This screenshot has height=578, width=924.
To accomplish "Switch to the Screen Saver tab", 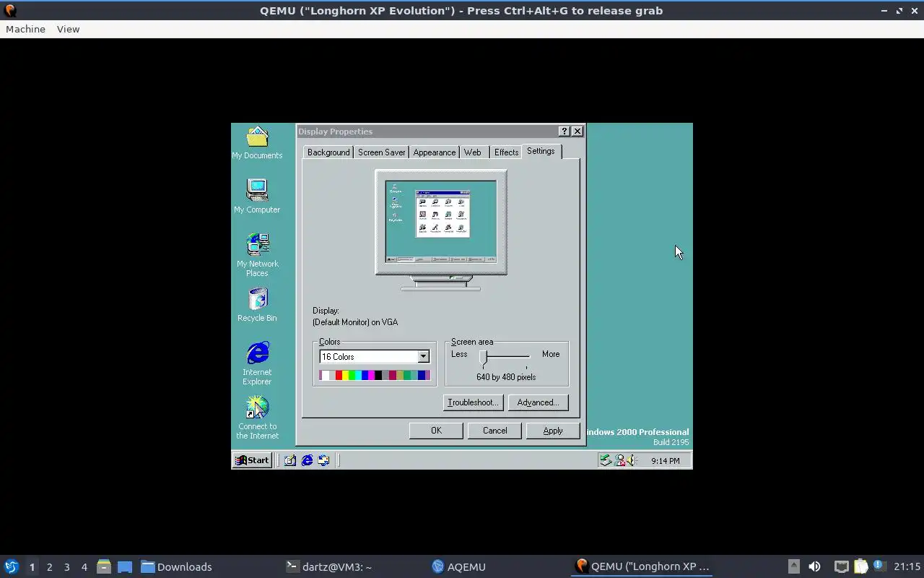I will 381,152.
